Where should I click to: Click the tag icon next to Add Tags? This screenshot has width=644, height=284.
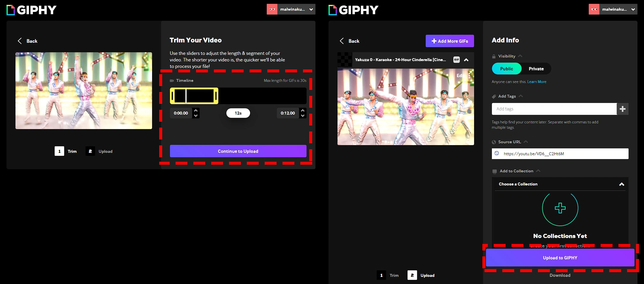tap(494, 96)
